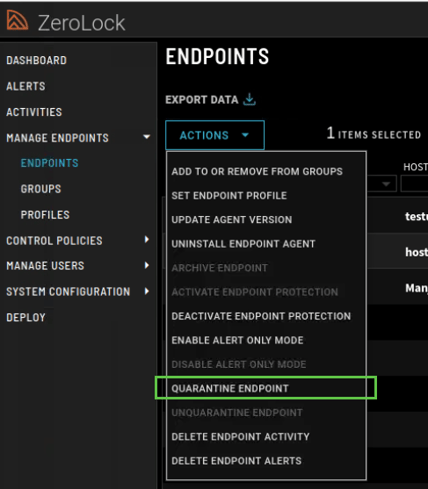This screenshot has height=489, width=428.
Task: Select Deactivate Endpoint Protection
Action: 261,316
